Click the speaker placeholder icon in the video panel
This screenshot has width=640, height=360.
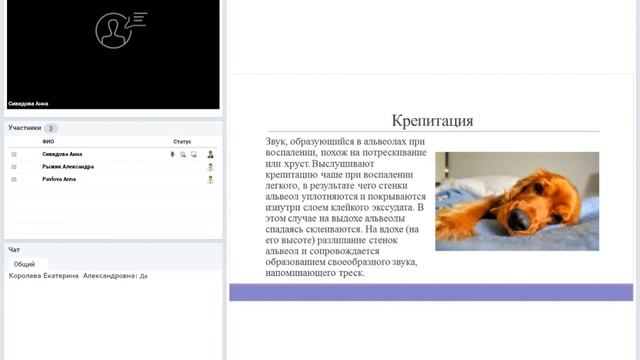(x=121, y=30)
